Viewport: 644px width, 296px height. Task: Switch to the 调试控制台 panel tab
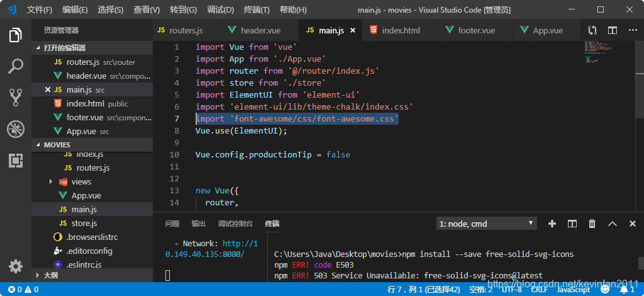[x=235, y=224]
